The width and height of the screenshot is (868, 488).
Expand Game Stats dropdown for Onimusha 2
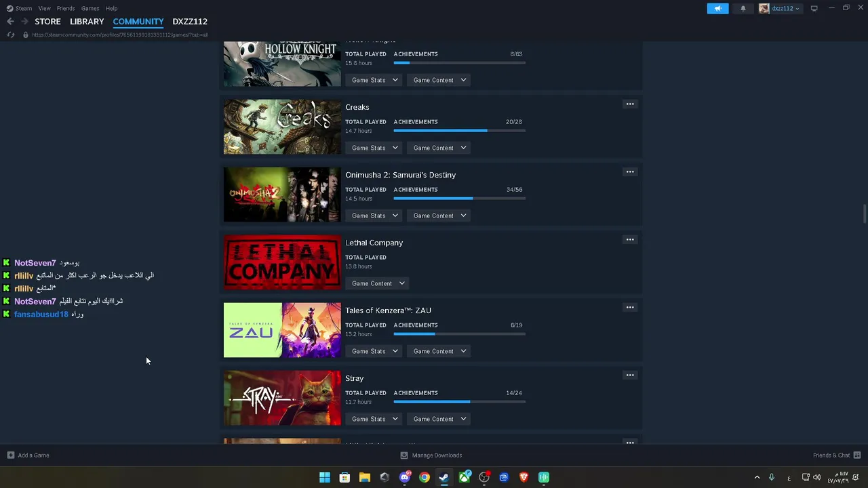(375, 216)
